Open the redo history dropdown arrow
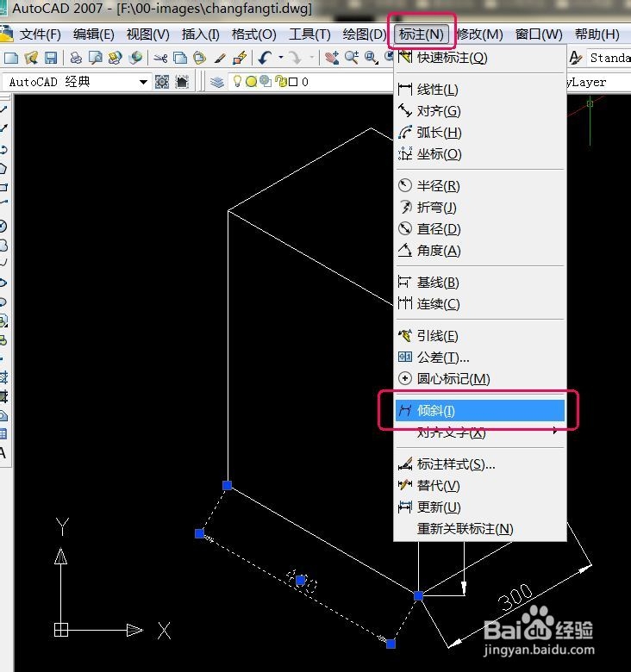The width and height of the screenshot is (631, 672). tap(312, 58)
